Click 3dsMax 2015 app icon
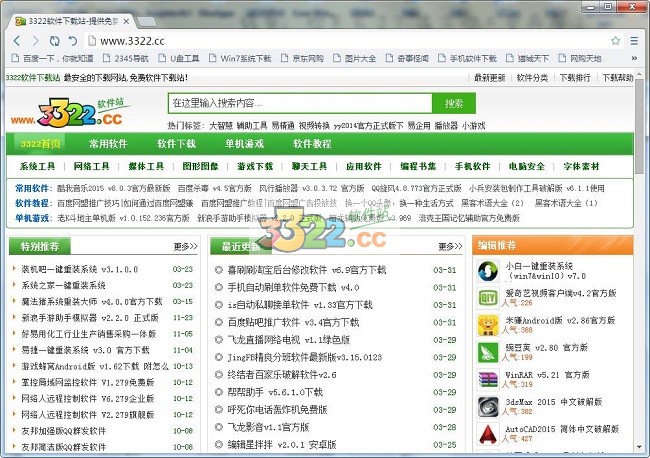This screenshot has width=650, height=458. 488,407
